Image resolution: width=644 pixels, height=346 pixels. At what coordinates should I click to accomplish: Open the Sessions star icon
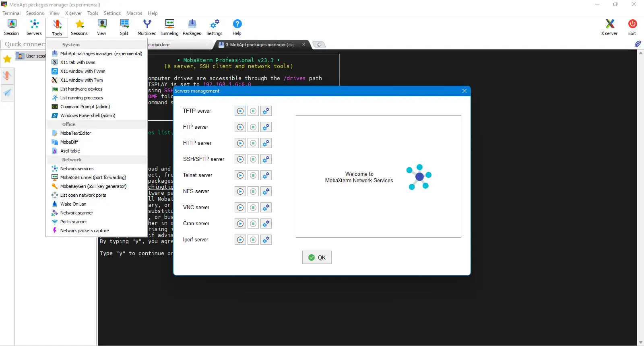(79, 27)
